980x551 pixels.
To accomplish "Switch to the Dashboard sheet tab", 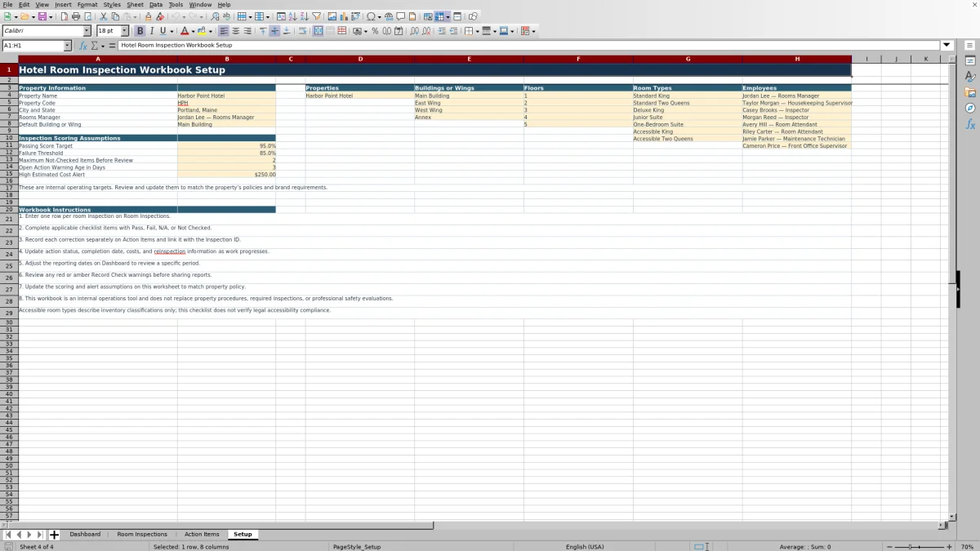I will [85, 534].
